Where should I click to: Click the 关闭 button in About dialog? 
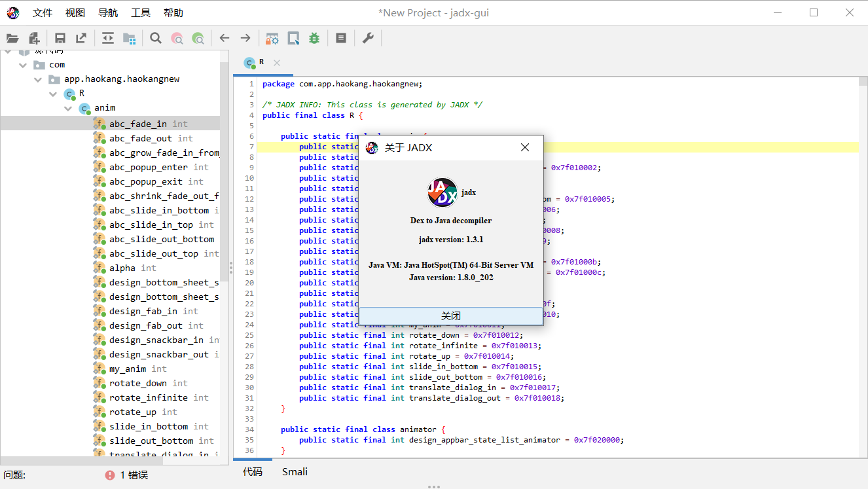pyautogui.click(x=451, y=316)
